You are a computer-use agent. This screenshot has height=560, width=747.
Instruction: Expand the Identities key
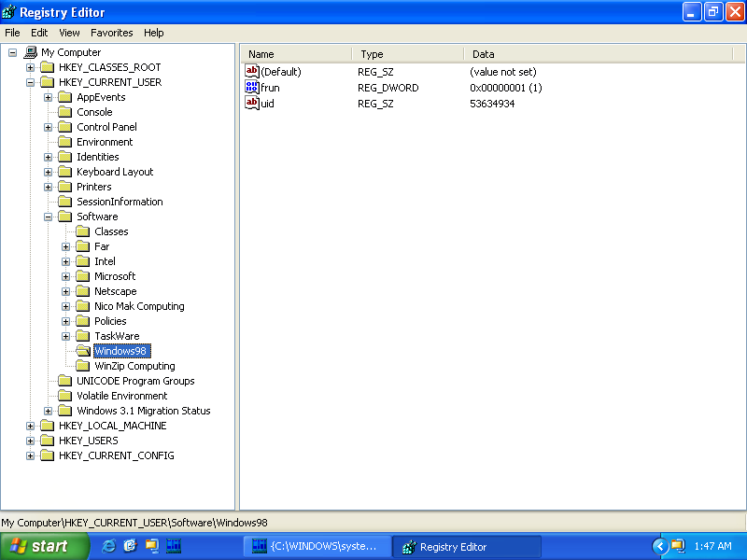pyautogui.click(x=49, y=157)
